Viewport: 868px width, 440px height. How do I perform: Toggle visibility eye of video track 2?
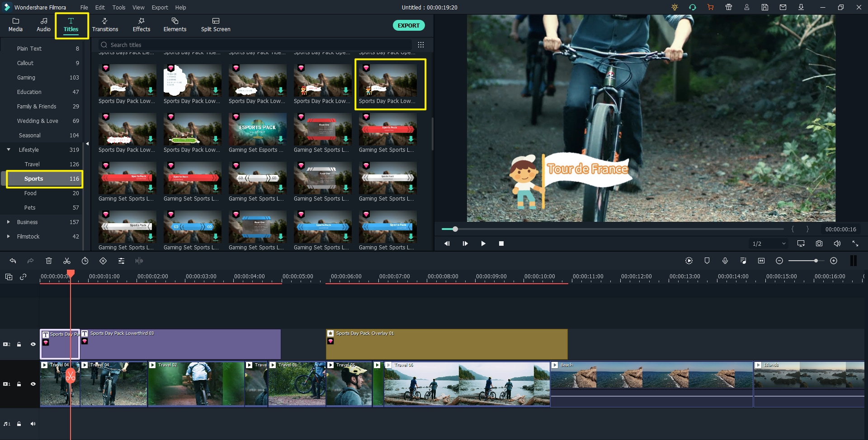(x=33, y=344)
